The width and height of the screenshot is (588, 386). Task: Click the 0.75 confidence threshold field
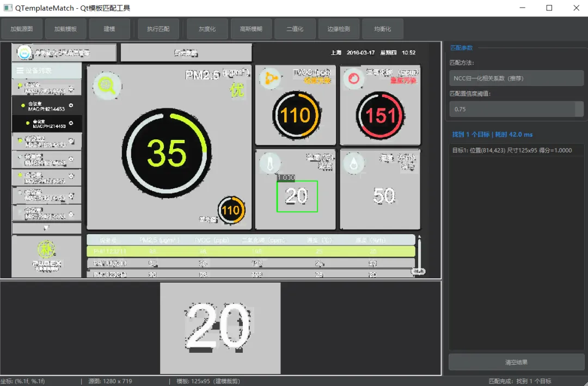pos(512,109)
